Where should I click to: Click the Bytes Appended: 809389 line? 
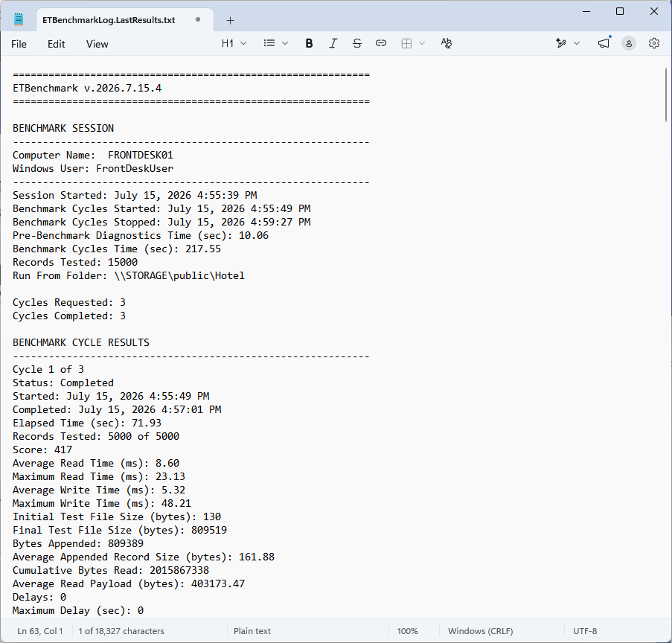coord(78,543)
